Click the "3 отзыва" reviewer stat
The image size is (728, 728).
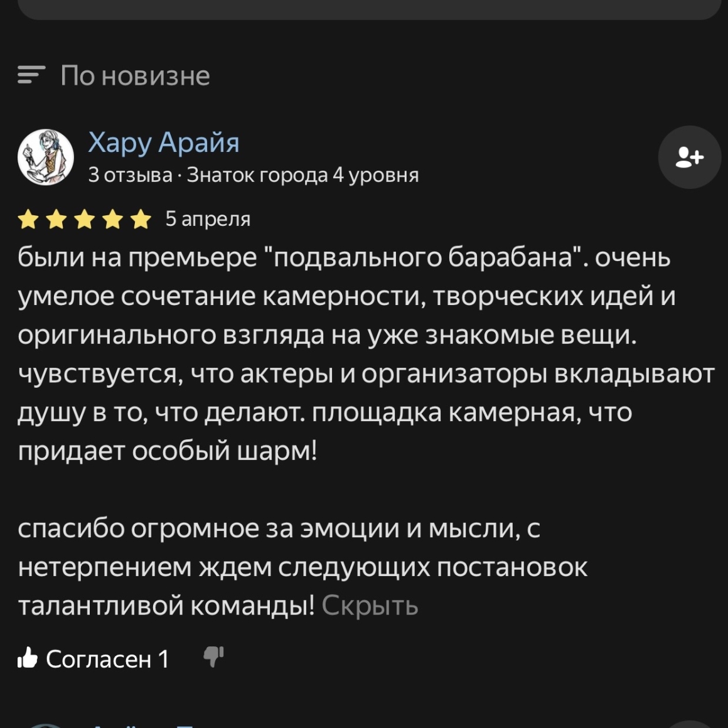[130, 175]
